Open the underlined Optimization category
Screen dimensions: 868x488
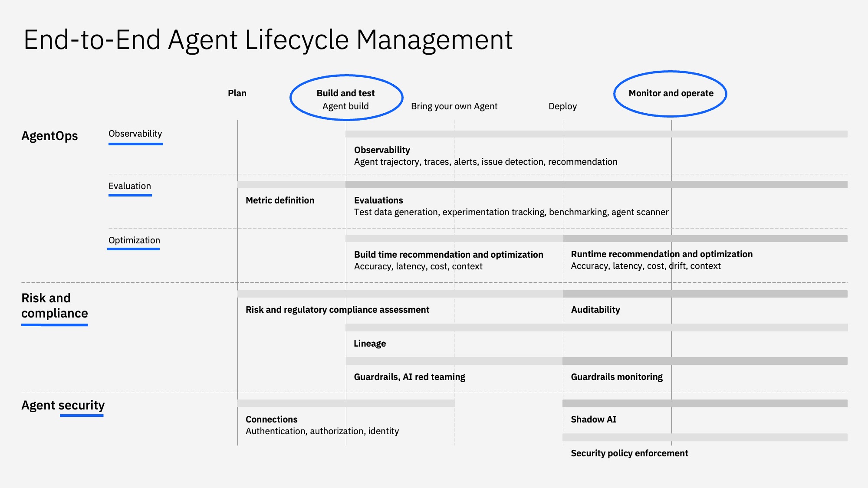(x=134, y=240)
